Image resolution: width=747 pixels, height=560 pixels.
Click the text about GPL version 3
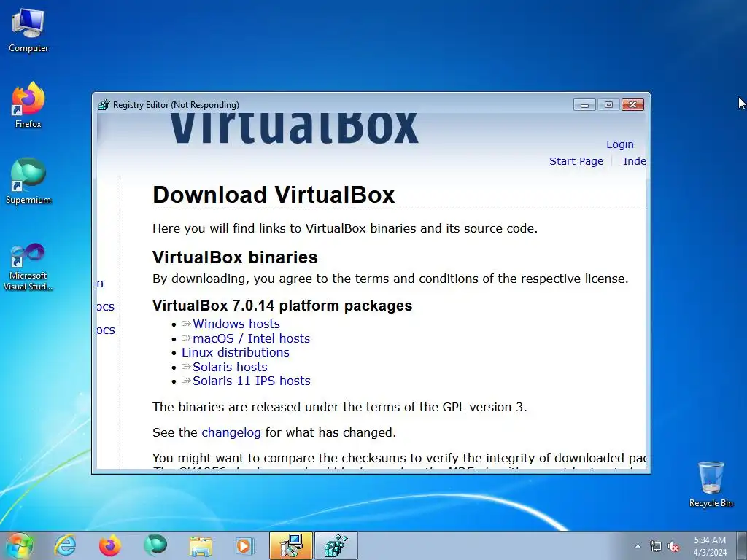340,407
